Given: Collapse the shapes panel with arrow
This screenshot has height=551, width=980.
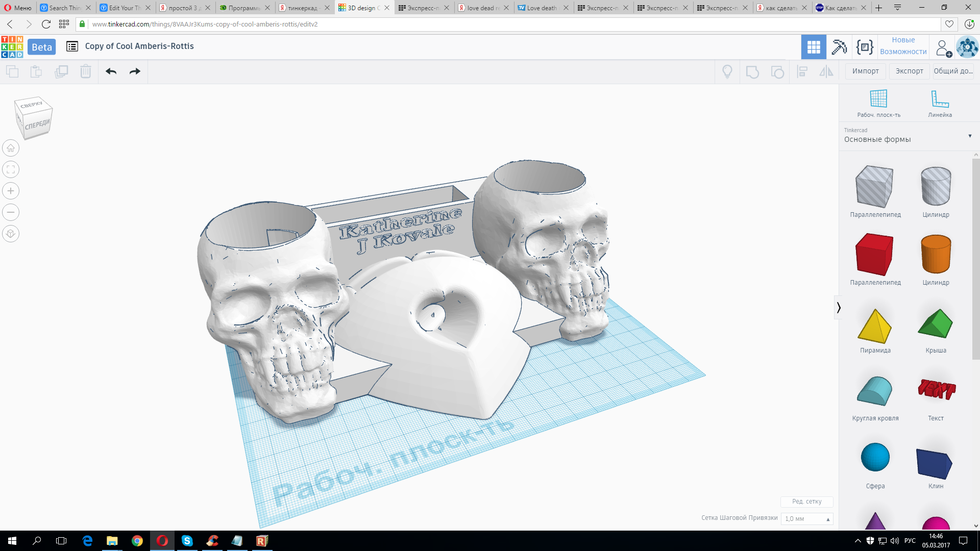Looking at the screenshot, I should click(838, 307).
